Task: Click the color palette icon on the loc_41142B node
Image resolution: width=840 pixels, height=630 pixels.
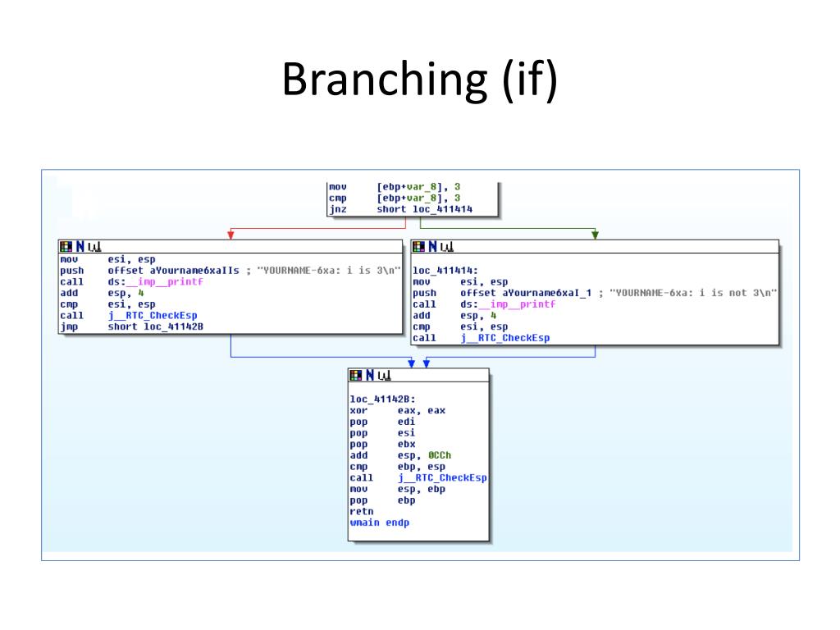Action: pos(356,375)
